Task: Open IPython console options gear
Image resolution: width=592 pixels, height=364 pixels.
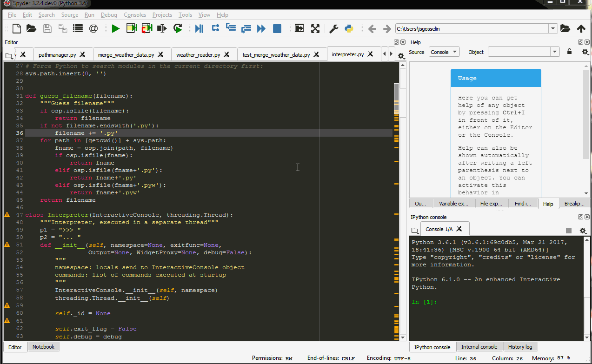Action: pyautogui.click(x=582, y=231)
